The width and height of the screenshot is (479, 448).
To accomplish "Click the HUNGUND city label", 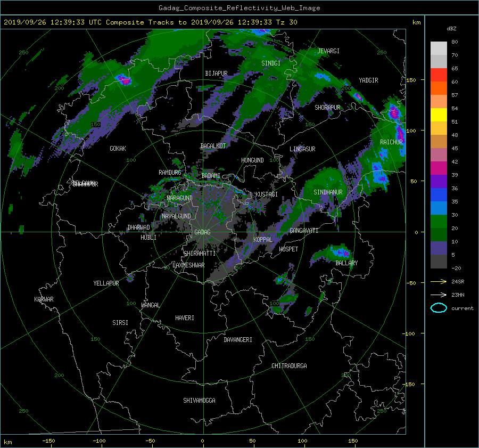I will pyautogui.click(x=252, y=160).
